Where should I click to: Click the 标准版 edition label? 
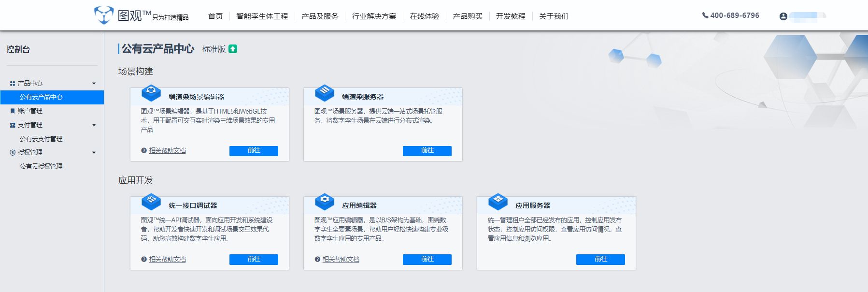click(x=214, y=49)
